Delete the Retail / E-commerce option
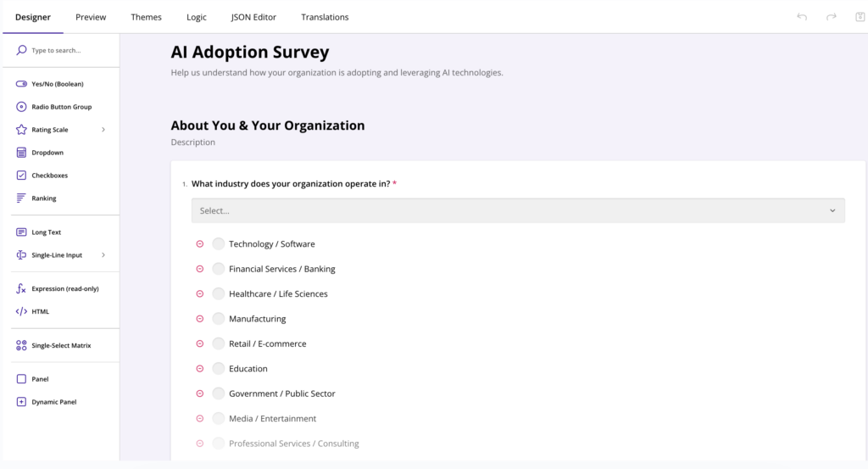Viewport: 868px width, 469px height. pos(200,343)
